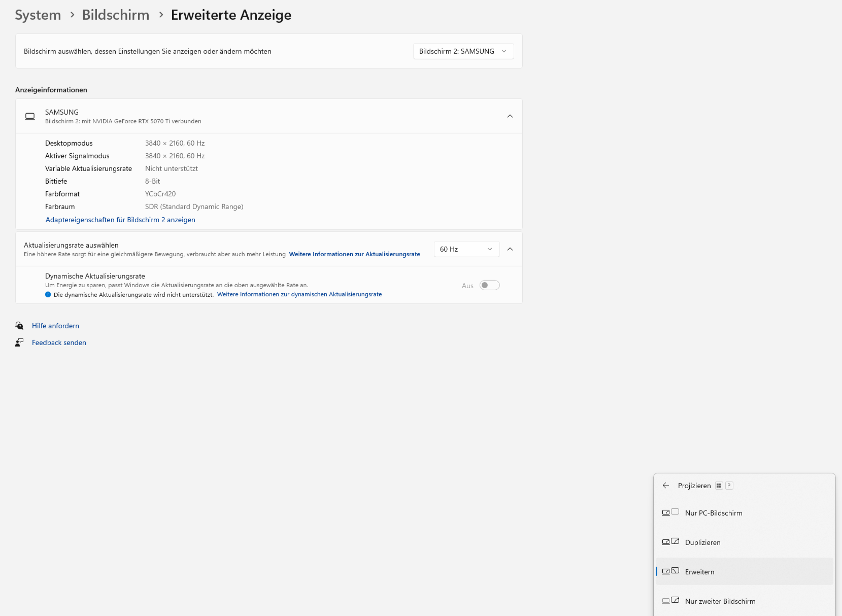Click the Nur PC-Bildschirm single-screen icon
842x616 pixels.
pyautogui.click(x=670, y=512)
